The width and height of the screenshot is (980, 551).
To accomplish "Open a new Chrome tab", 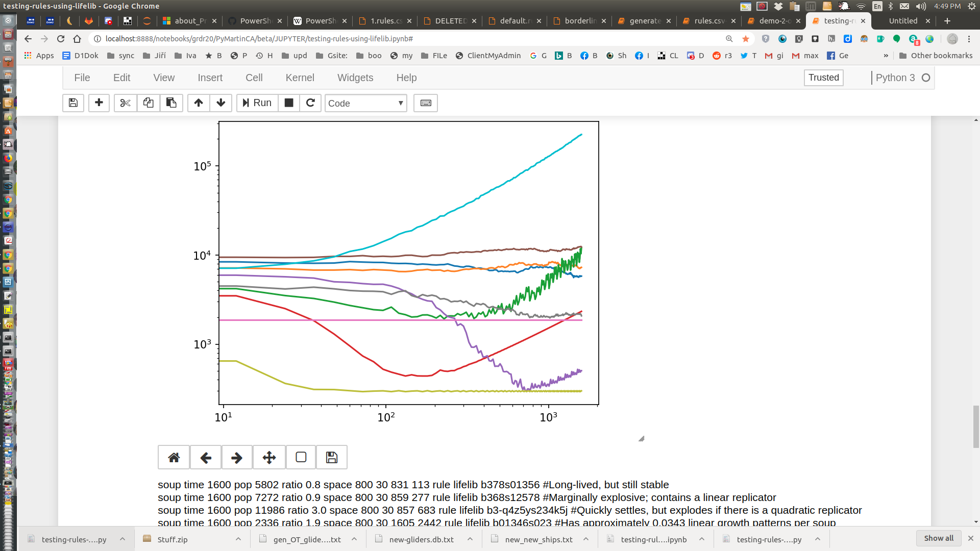I will [947, 21].
